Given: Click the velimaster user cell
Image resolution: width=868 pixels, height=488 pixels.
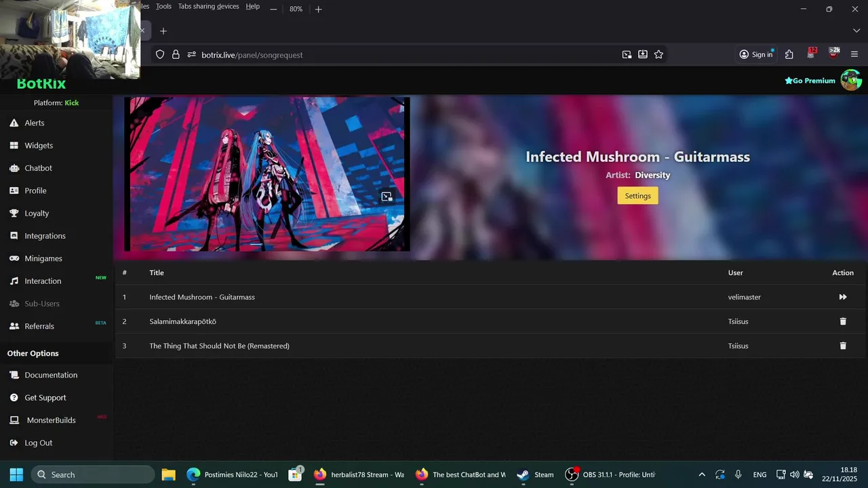Looking at the screenshot, I should point(744,297).
